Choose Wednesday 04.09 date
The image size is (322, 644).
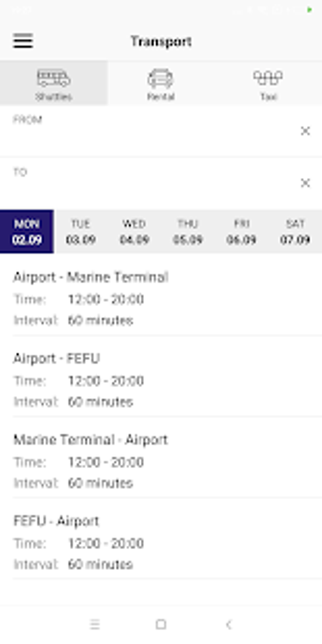click(134, 231)
